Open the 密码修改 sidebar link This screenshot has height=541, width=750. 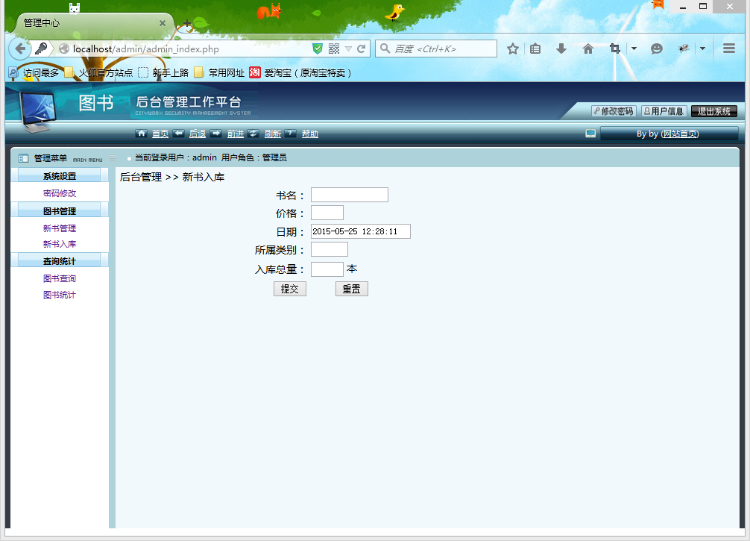[59, 193]
